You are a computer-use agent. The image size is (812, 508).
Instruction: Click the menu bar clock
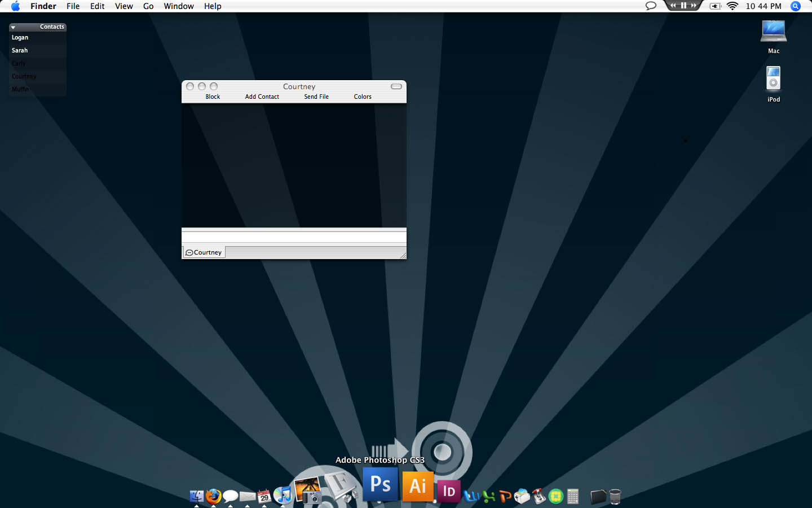(x=764, y=6)
